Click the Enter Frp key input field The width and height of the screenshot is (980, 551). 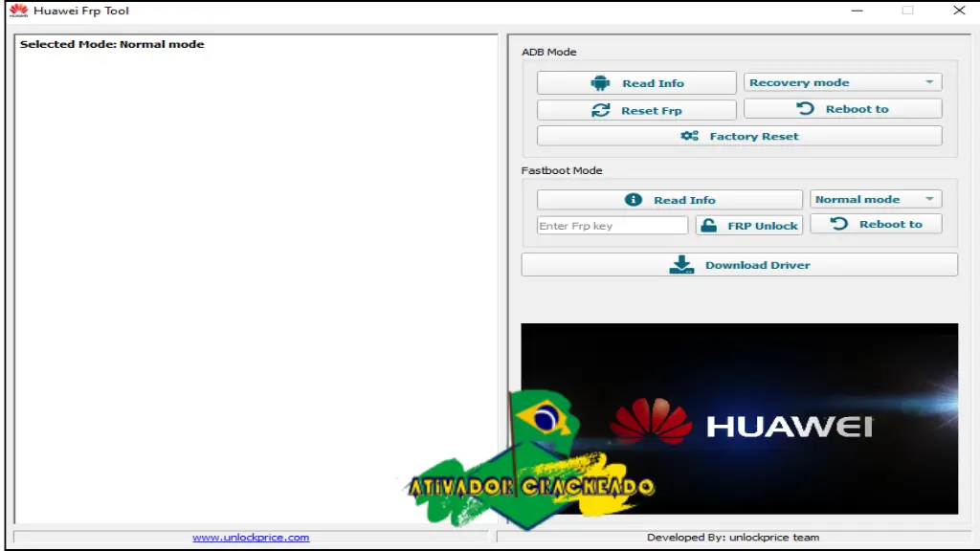pos(612,226)
